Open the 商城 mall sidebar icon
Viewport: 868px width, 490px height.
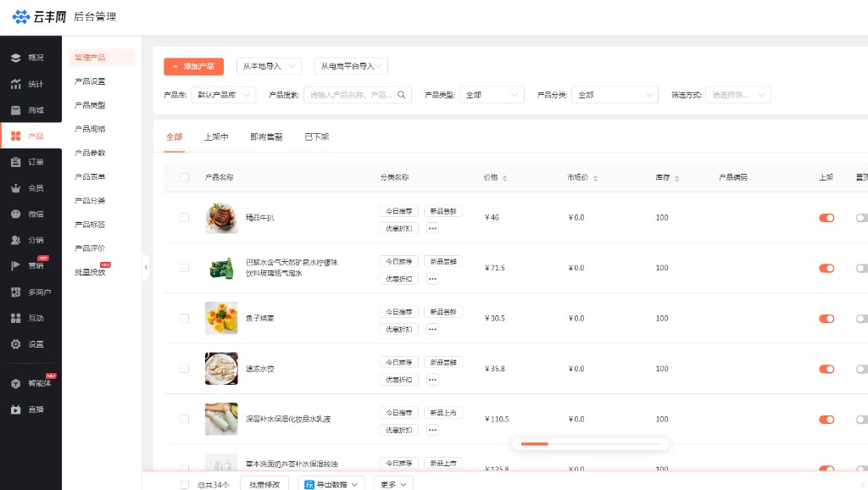point(15,110)
